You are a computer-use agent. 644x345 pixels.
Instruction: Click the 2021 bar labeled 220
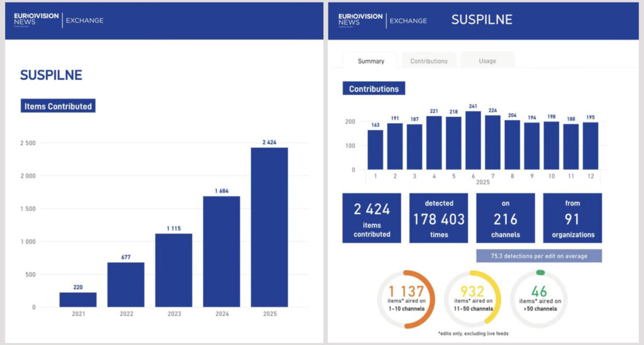[78, 300]
